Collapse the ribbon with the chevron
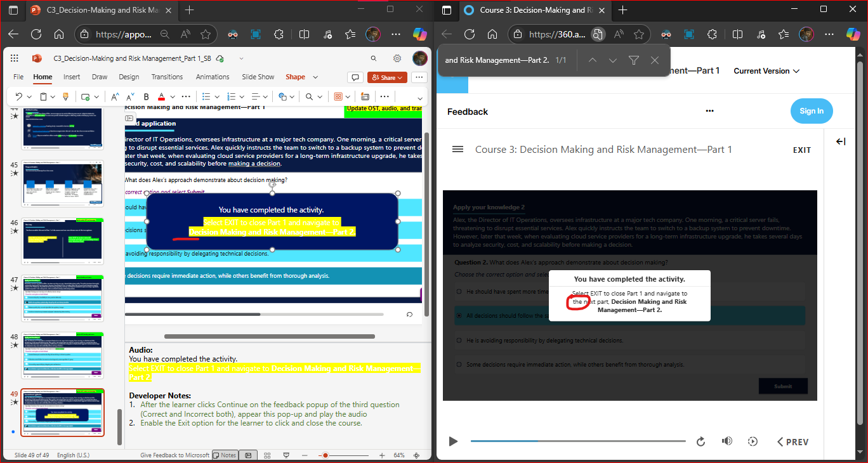Image resolution: width=868 pixels, height=463 pixels. point(419,98)
